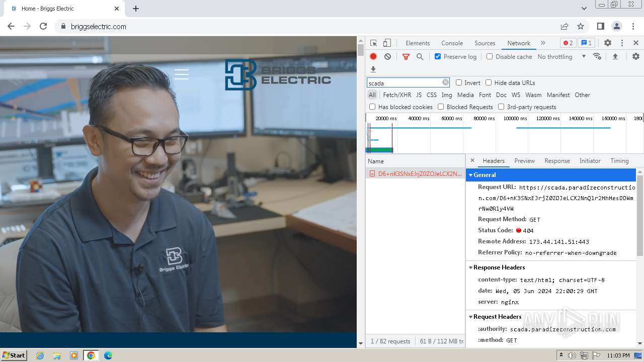Screen dimensions: 644x362
Task: Uncheck the Preserve log checkbox
Action: click(438, 57)
